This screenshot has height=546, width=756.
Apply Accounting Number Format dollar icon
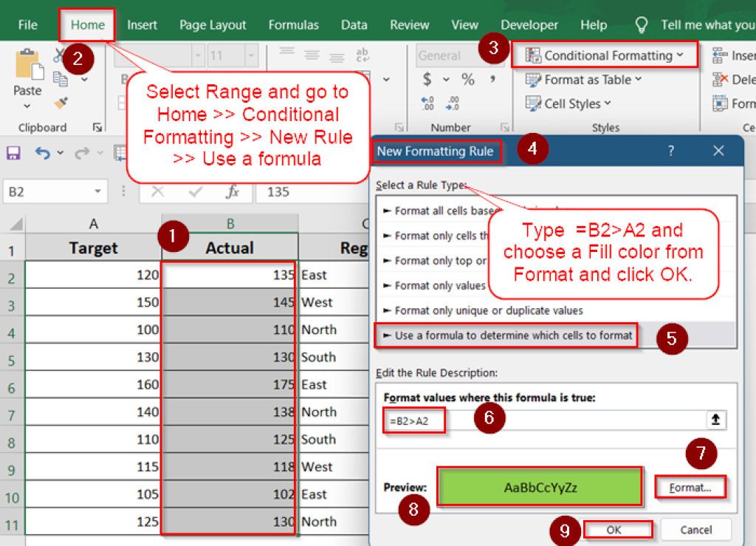427,79
